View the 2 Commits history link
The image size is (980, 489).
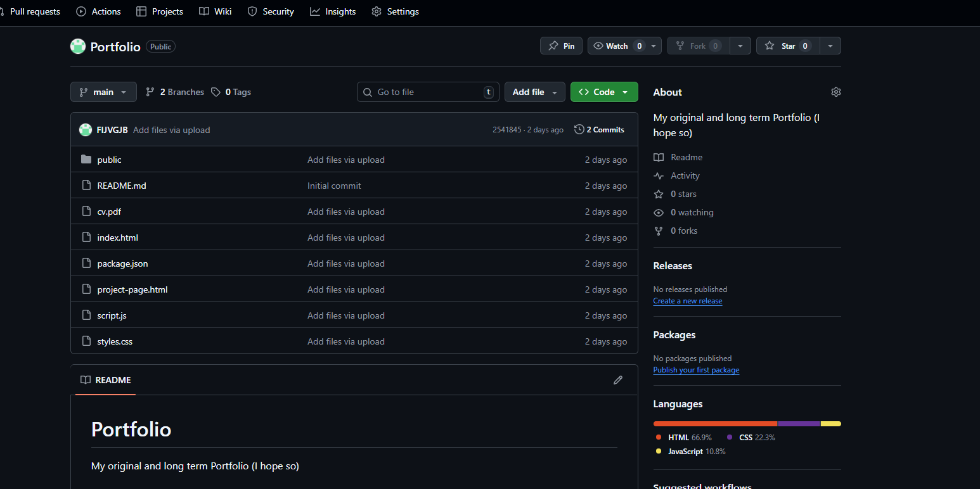[x=599, y=129]
